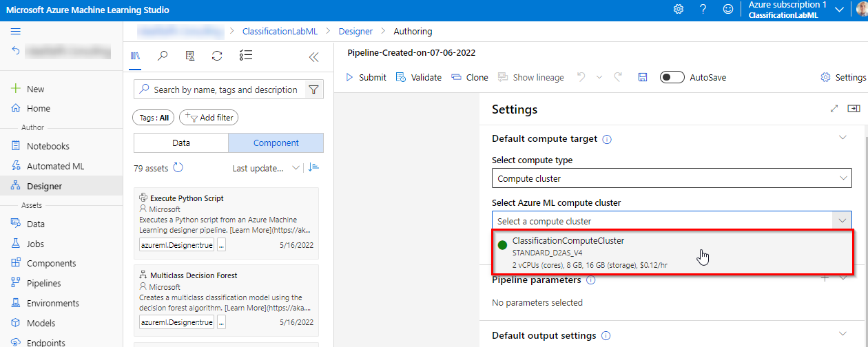Collapse the asset library panel with double chevron
The height and width of the screenshot is (347, 868).
(314, 57)
